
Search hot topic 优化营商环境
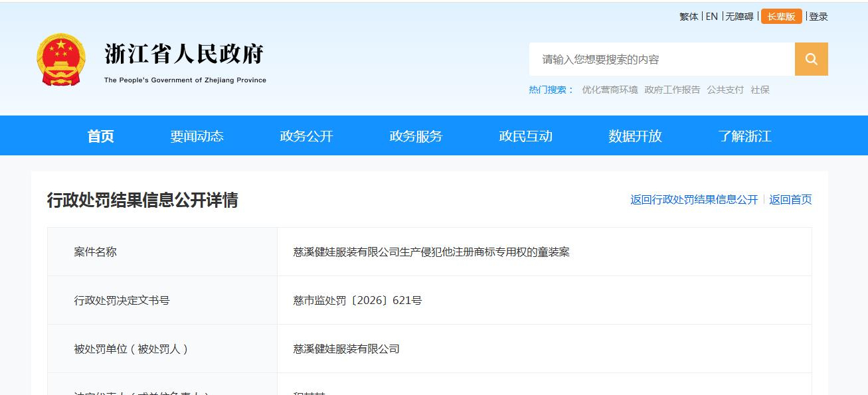coord(610,90)
